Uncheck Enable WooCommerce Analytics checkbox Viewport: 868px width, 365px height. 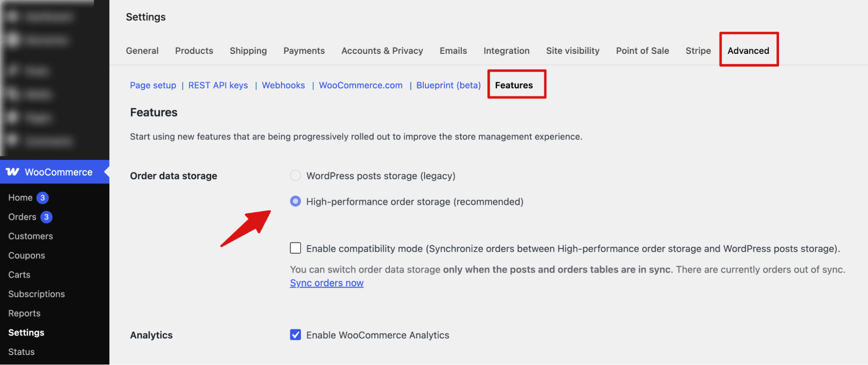coord(295,335)
